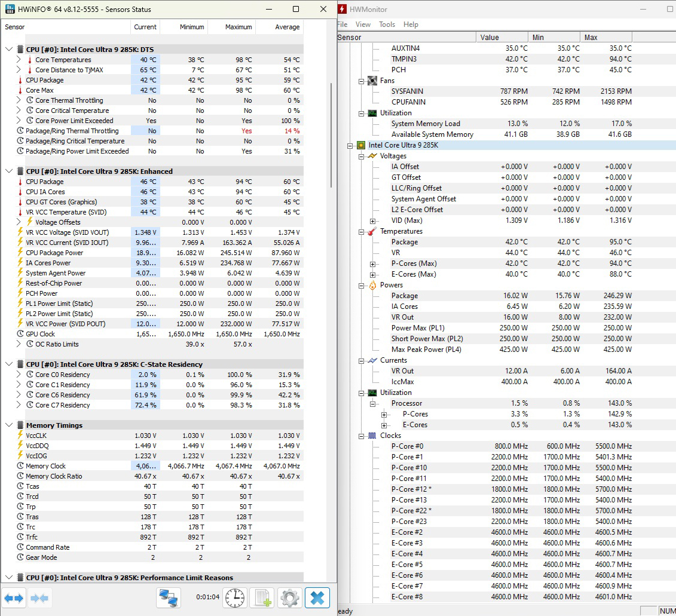Click the shrink layout arrows button in HWiNFO toolbar

point(39,598)
